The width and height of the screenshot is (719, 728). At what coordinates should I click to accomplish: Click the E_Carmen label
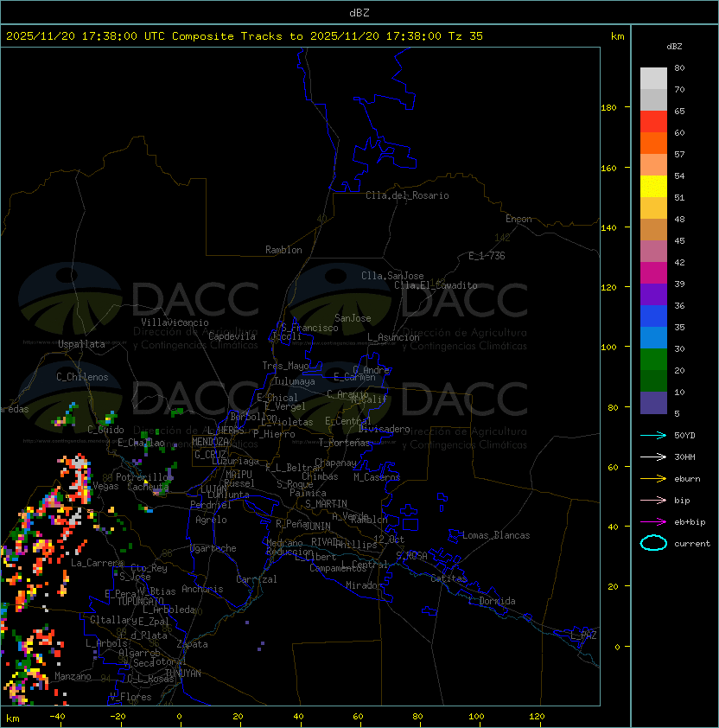(x=354, y=376)
